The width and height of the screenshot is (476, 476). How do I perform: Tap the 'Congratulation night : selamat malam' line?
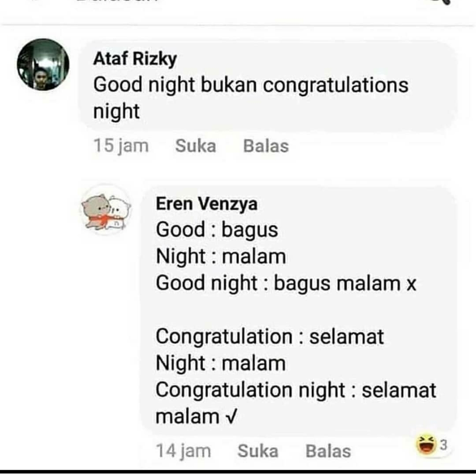click(296, 403)
